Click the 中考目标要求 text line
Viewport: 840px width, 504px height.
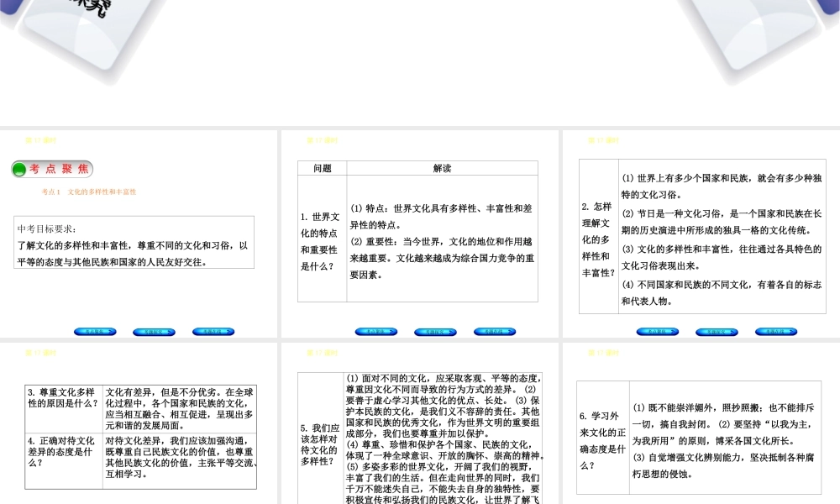[x=47, y=229]
